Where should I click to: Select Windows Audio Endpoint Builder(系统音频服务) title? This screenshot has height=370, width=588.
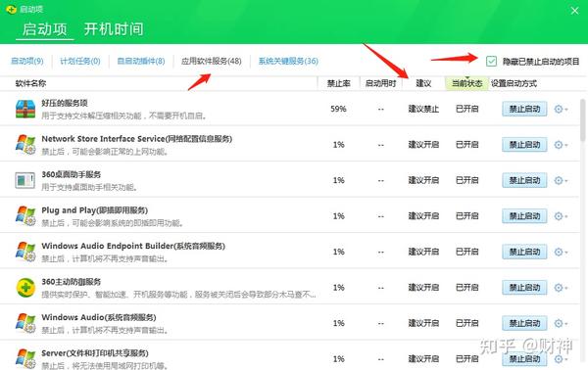tap(133, 246)
